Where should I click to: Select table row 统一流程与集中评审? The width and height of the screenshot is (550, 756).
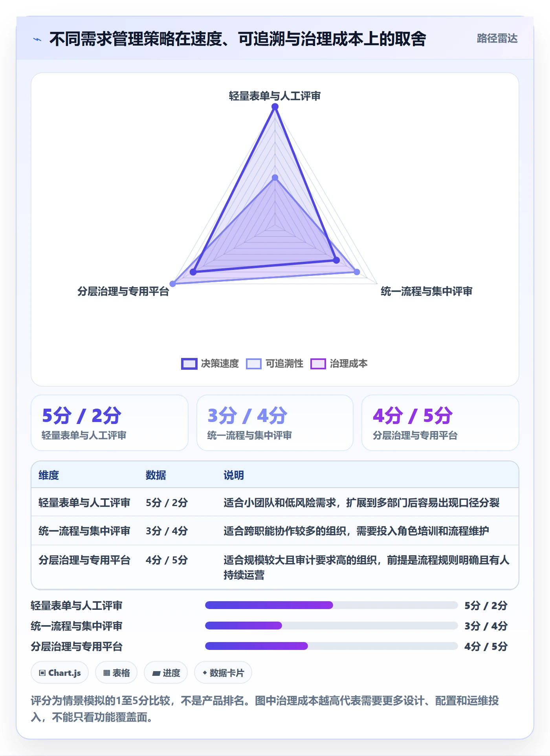pos(275,531)
